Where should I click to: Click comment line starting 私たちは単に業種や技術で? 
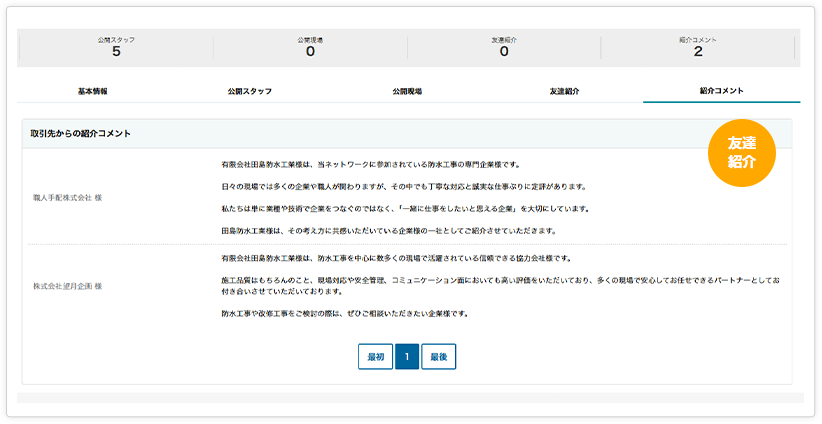tap(405, 209)
